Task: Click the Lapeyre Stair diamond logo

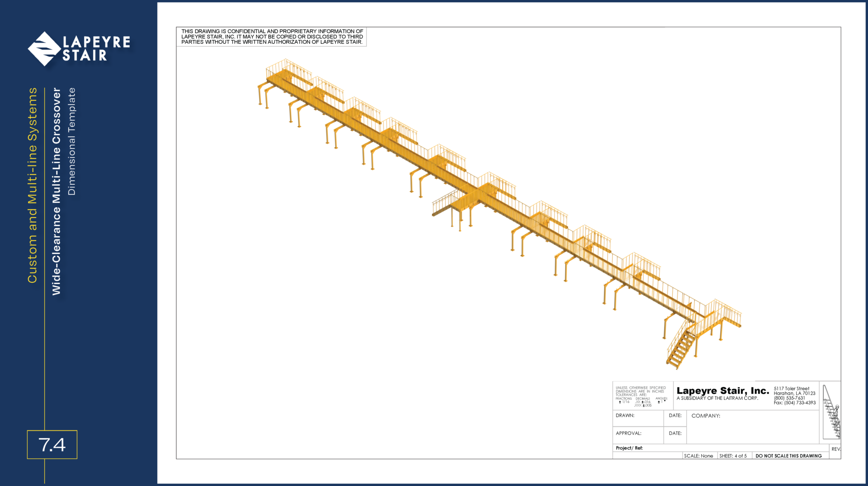Action: [x=44, y=49]
